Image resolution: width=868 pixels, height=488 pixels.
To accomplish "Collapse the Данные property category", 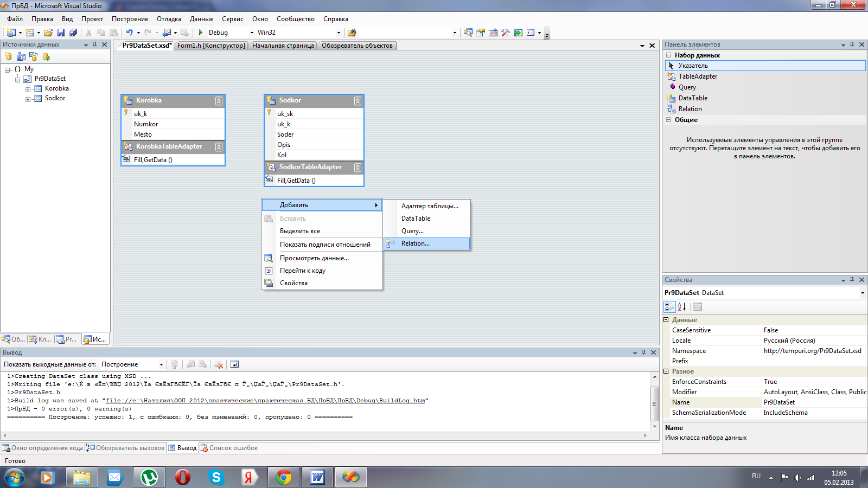I will [x=666, y=320].
